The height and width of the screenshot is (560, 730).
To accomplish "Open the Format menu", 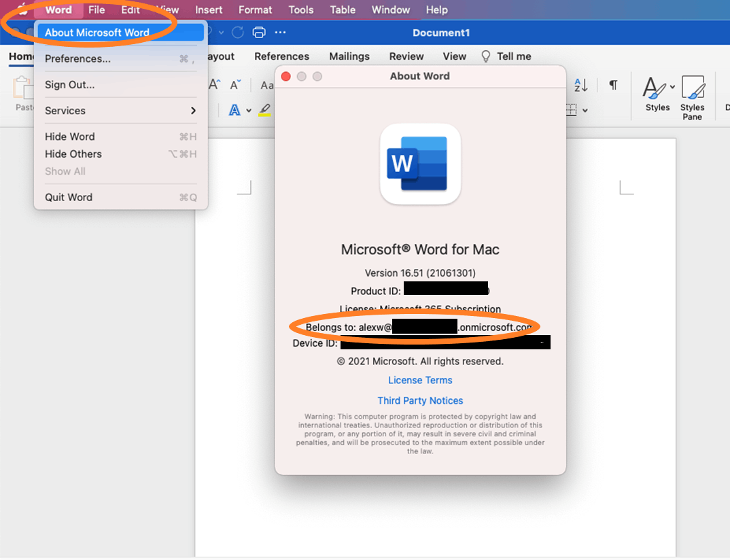I will 255,10.
